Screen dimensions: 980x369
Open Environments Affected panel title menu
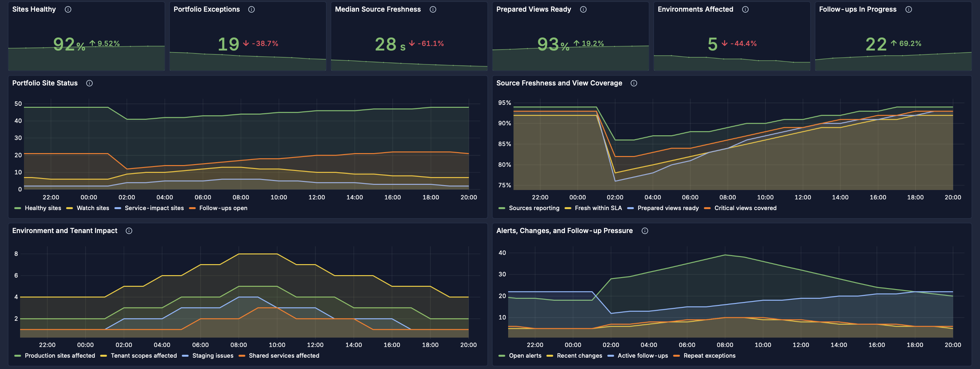pos(695,9)
